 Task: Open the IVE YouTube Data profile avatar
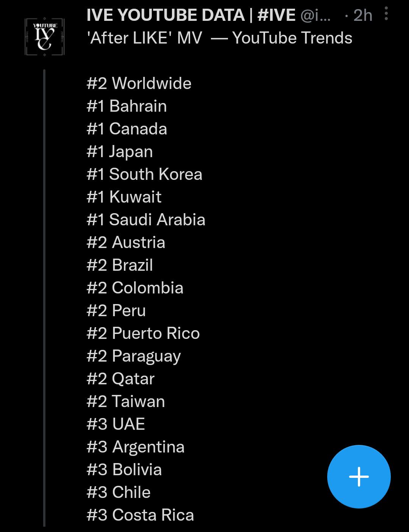click(x=45, y=36)
